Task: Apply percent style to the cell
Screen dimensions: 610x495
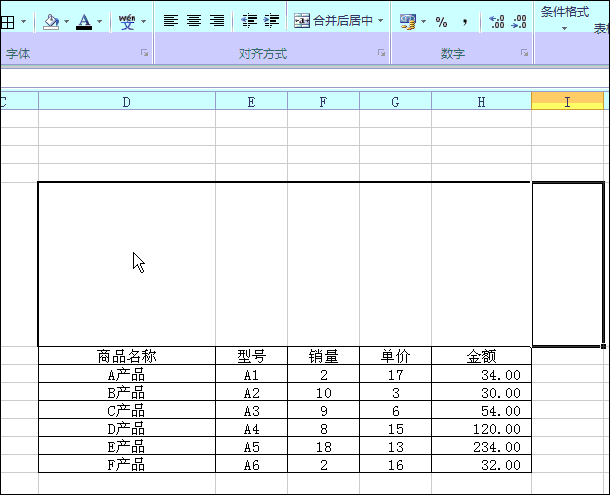Action: point(442,21)
